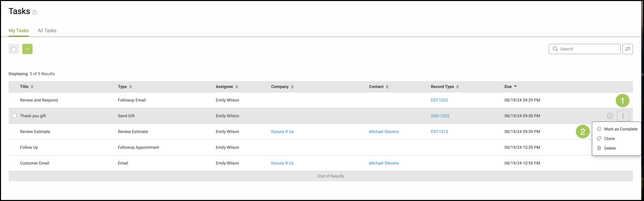Select the My Tasks tab

click(19, 30)
